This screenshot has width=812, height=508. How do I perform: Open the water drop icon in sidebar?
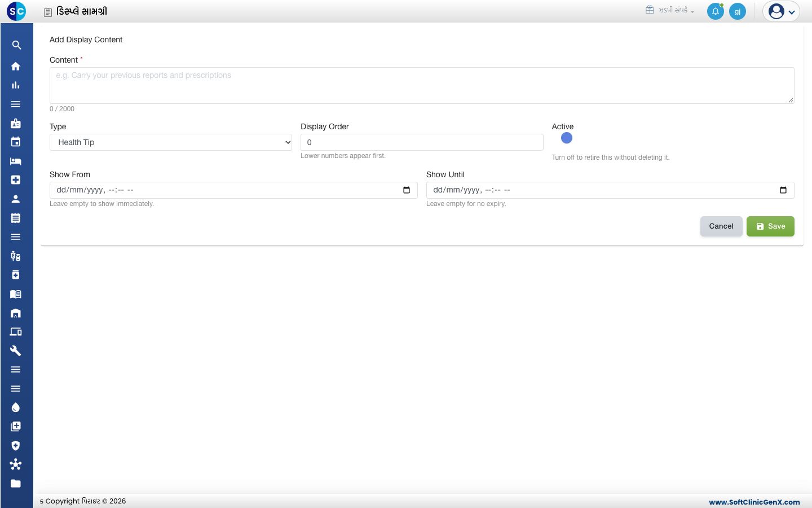click(x=16, y=408)
